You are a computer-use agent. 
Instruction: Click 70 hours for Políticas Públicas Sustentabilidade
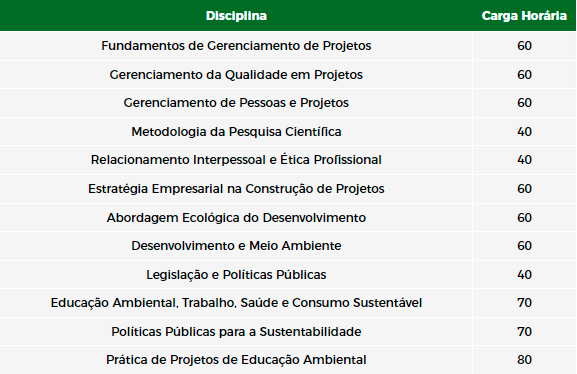(524, 332)
